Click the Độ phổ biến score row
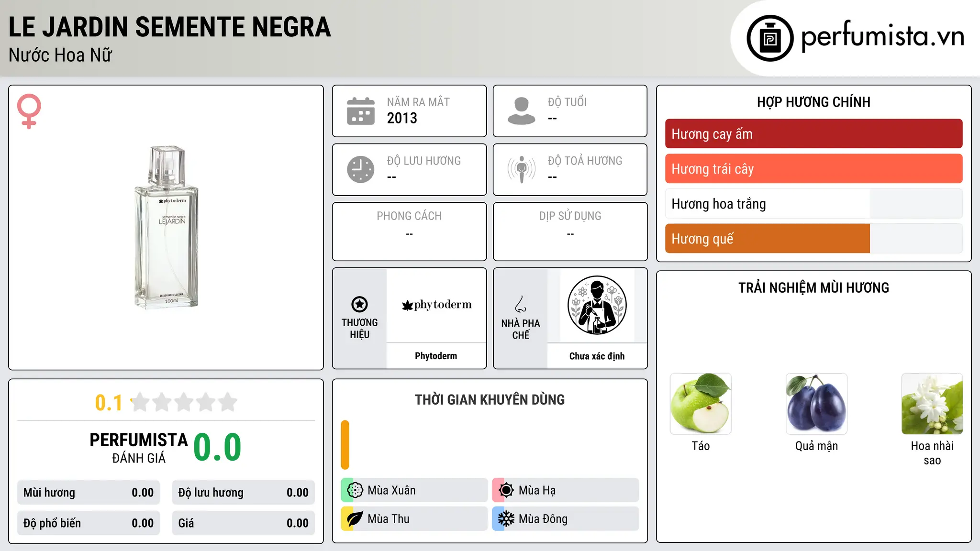Image resolution: width=980 pixels, height=551 pixels. point(89,523)
